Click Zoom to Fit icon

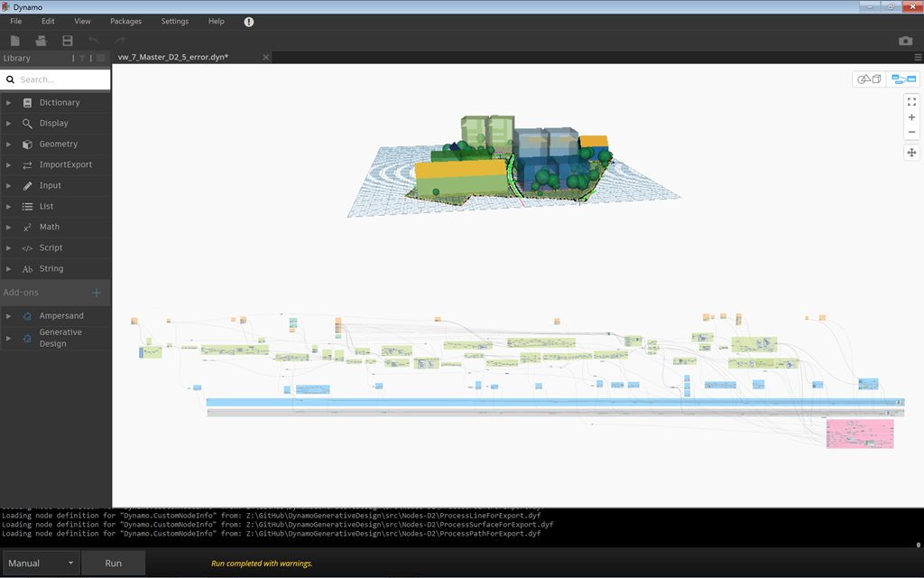point(911,102)
